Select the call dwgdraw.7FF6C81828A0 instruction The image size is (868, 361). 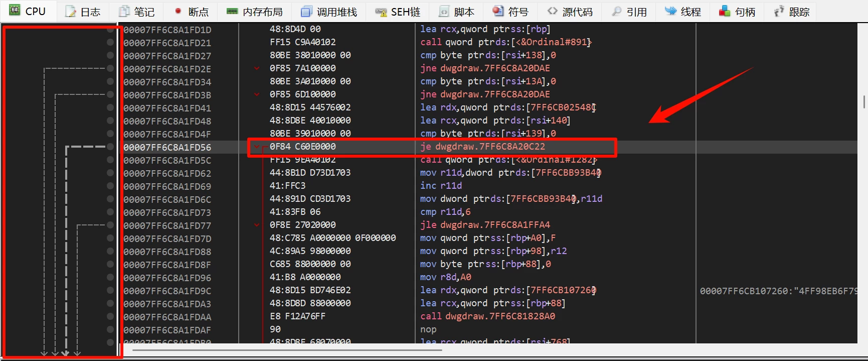tap(487, 316)
